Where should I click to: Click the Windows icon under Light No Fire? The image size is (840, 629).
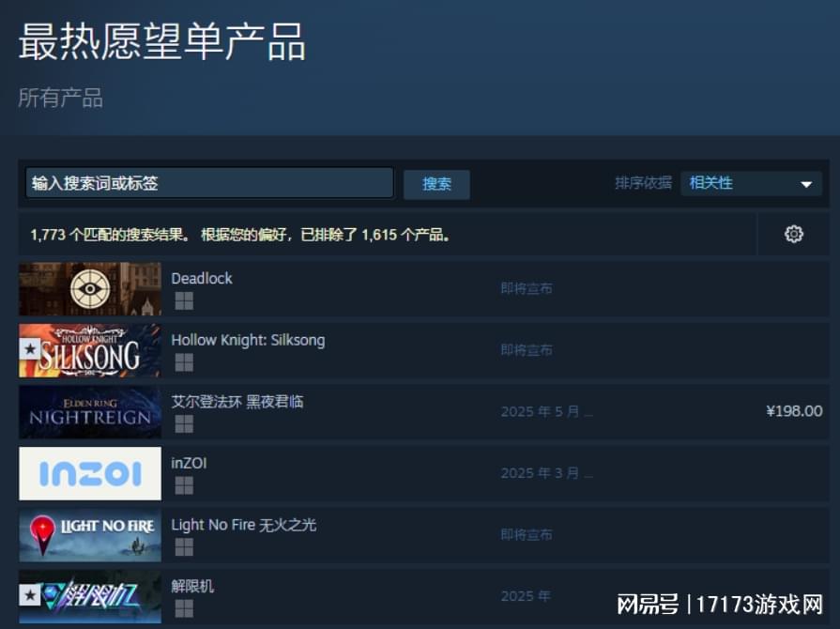184,547
